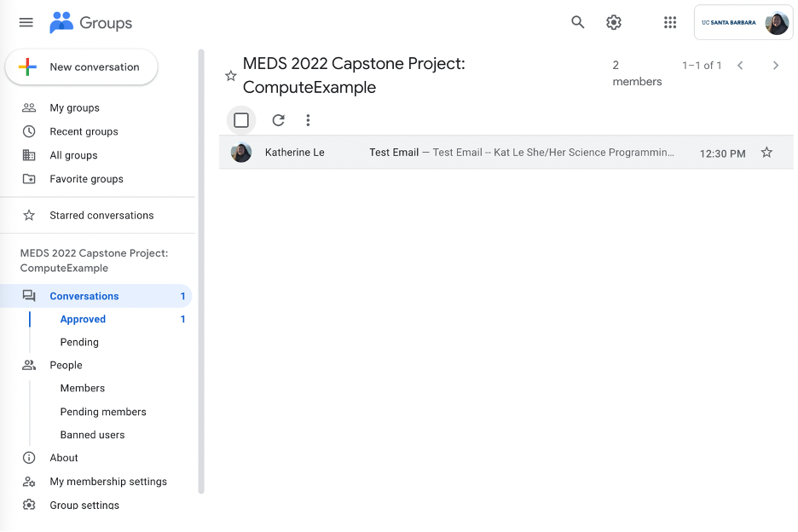
Task: Open Starred conversations
Action: coord(101,216)
